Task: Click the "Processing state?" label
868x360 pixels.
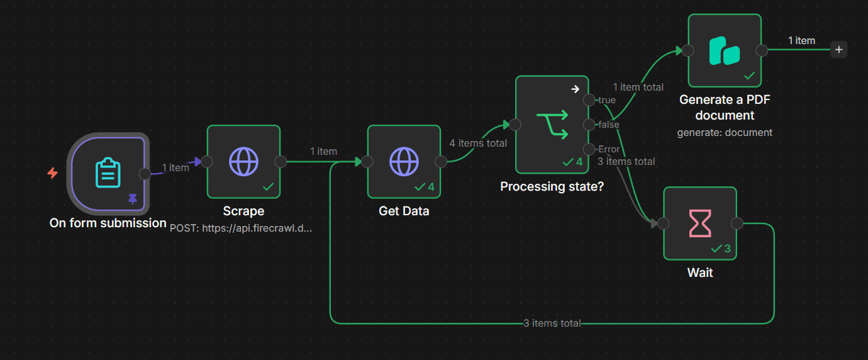Action: click(x=552, y=186)
